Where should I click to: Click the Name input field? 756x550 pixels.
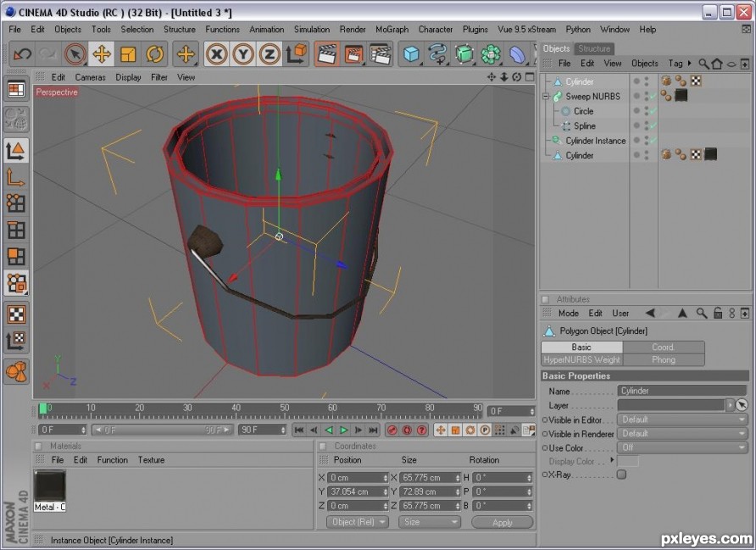click(x=682, y=391)
